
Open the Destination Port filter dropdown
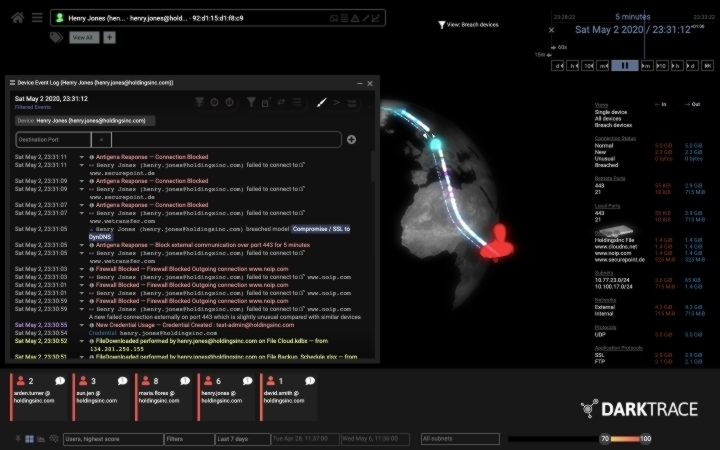point(54,140)
